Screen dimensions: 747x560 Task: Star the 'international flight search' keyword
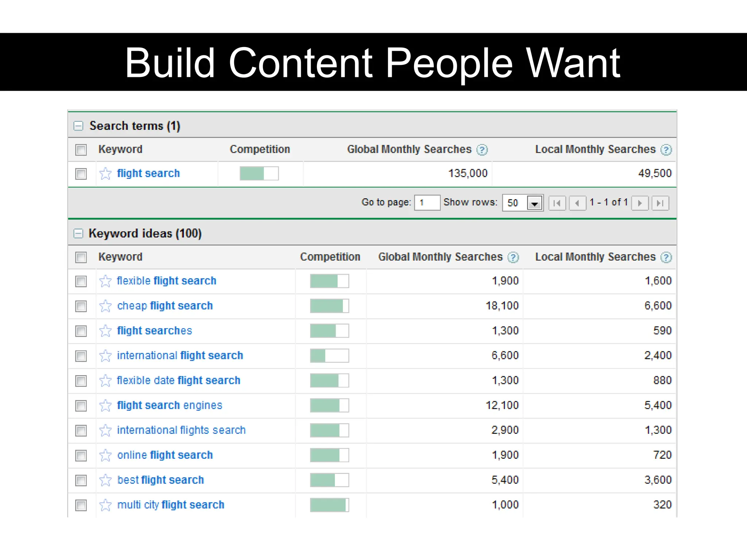point(105,355)
